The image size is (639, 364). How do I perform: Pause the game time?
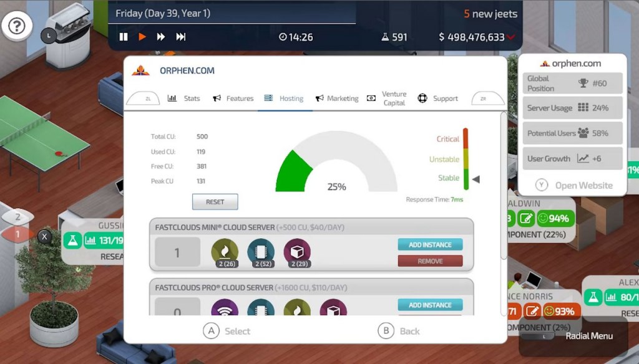point(124,37)
